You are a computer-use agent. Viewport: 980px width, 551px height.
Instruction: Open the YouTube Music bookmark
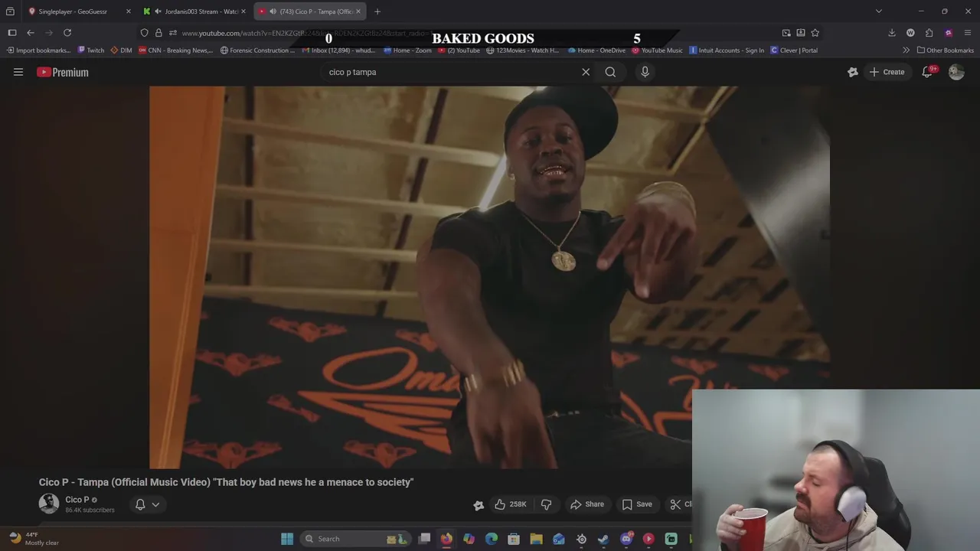[657, 51]
